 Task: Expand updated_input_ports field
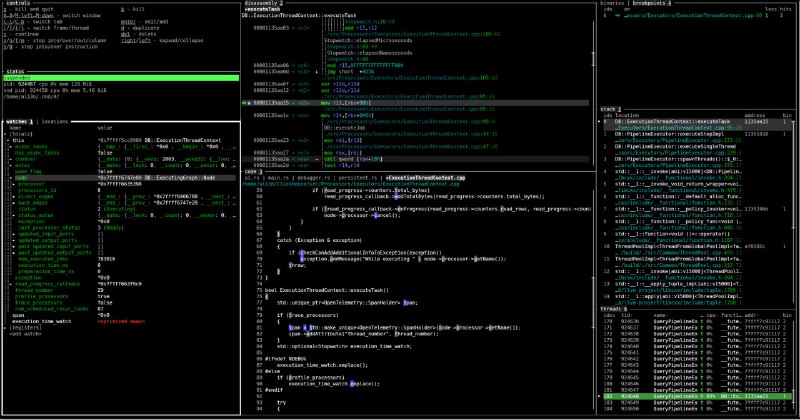click(15, 234)
